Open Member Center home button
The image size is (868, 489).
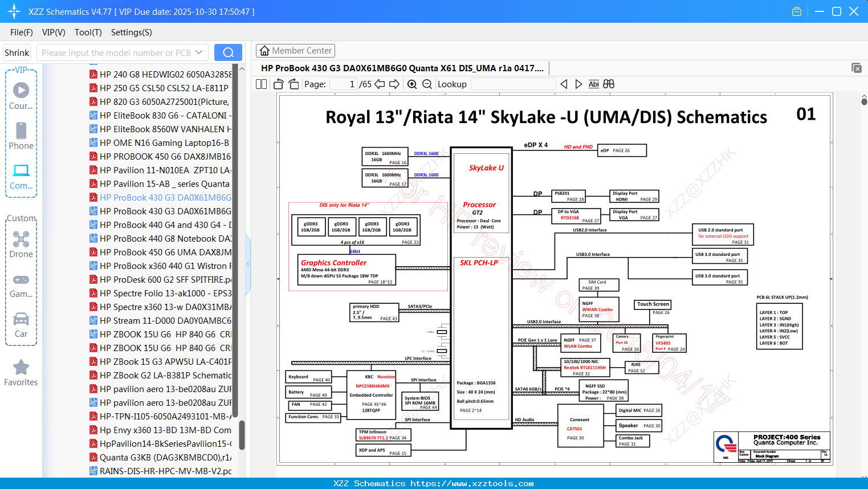[x=295, y=51]
